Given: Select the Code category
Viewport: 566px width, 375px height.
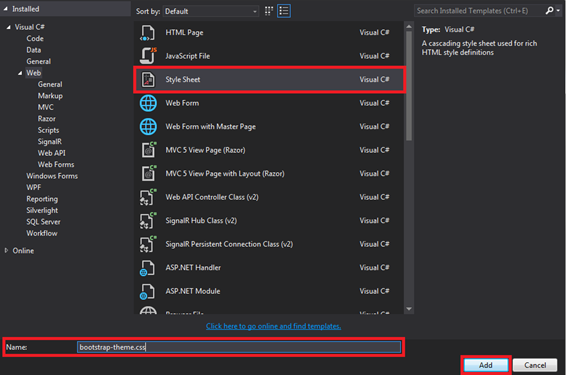Looking at the screenshot, I should click(35, 39).
